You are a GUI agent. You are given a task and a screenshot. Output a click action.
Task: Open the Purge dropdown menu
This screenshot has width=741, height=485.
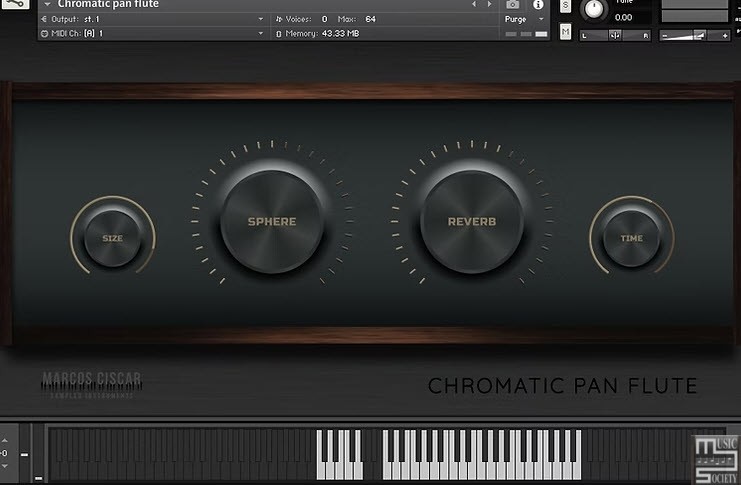[x=525, y=19]
